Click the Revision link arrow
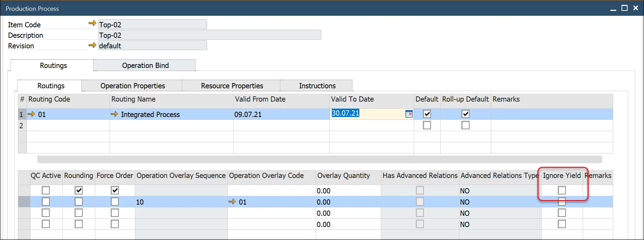644x240 pixels. (92, 45)
